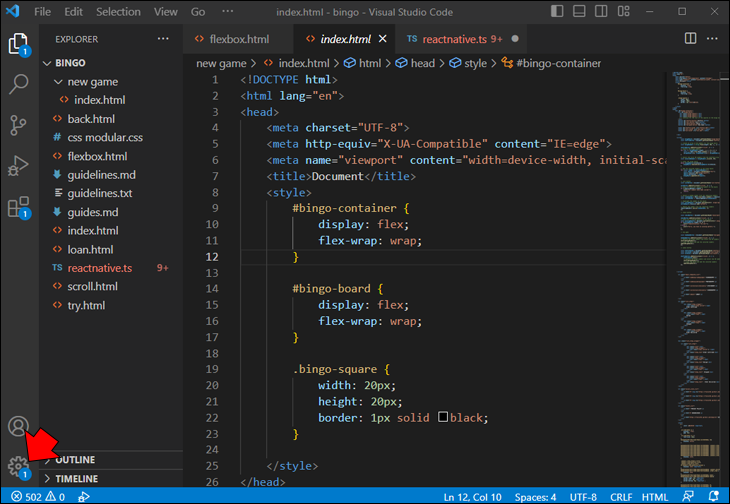Click the VS Code logo icon
Screen dimensions: 730x504
[13, 11]
